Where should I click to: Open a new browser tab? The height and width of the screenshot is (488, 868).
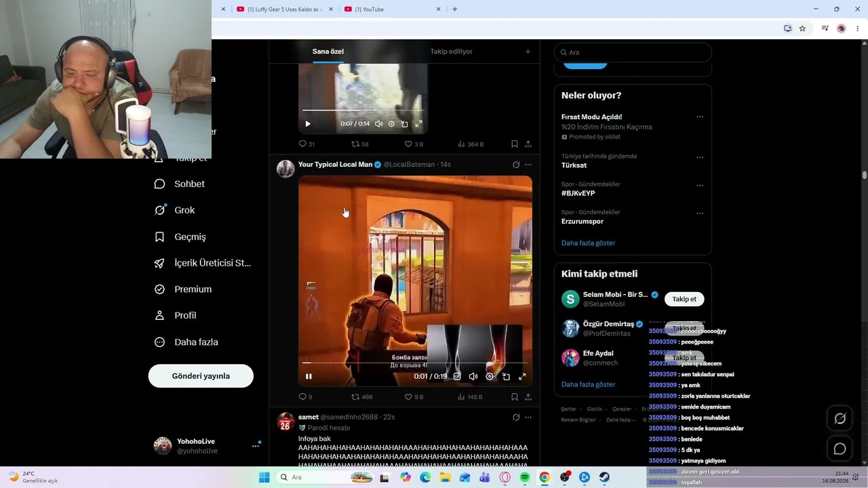[454, 9]
